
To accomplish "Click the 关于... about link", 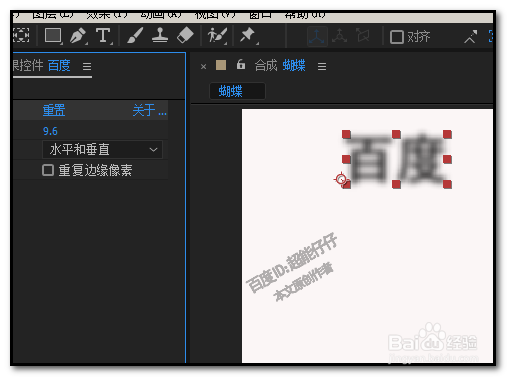I will coord(149,110).
